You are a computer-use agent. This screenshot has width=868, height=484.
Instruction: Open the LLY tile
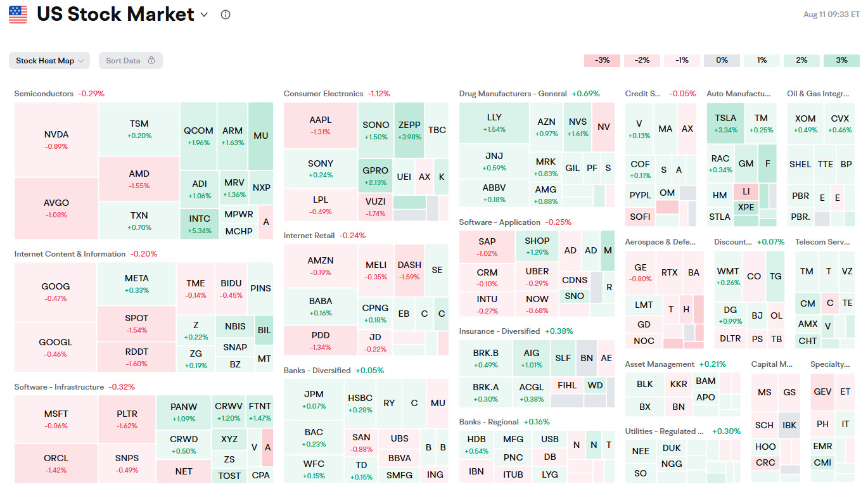pyautogui.click(x=494, y=123)
